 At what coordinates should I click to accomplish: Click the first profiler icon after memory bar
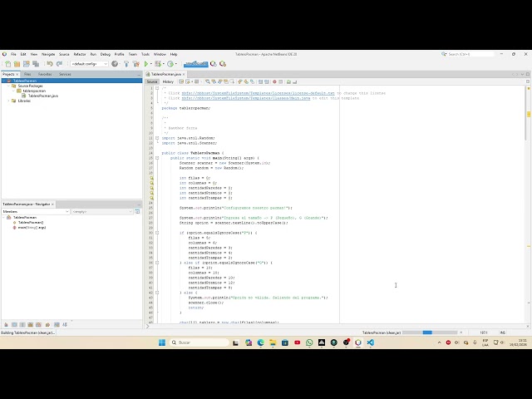pos(214,64)
